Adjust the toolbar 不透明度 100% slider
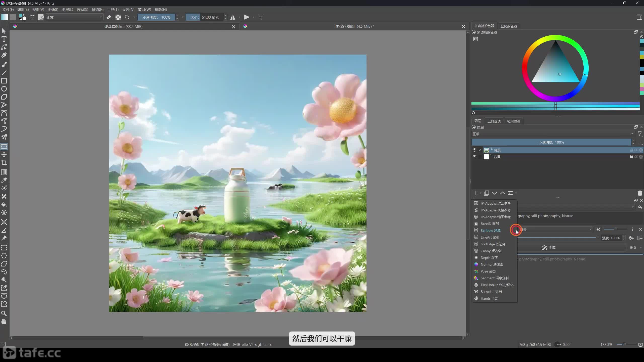 [x=156, y=17]
